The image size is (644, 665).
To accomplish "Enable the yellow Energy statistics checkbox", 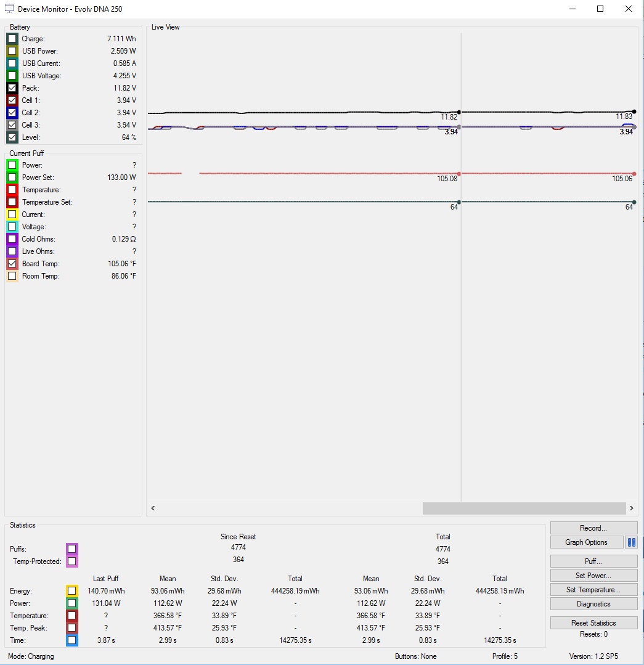I will coord(72,591).
